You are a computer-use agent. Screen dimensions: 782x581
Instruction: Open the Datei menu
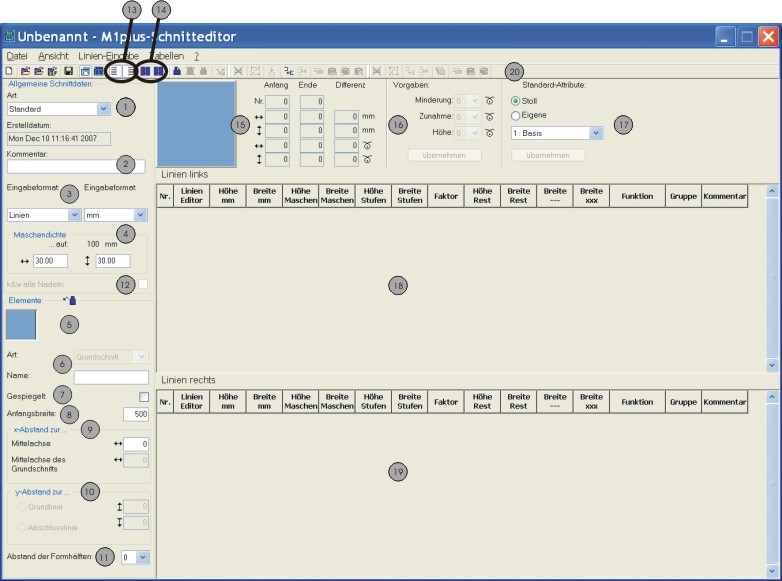18,56
